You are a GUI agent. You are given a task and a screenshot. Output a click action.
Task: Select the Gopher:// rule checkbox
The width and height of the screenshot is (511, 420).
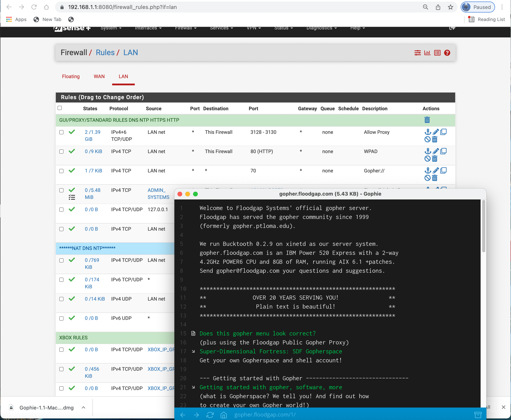coord(61,171)
